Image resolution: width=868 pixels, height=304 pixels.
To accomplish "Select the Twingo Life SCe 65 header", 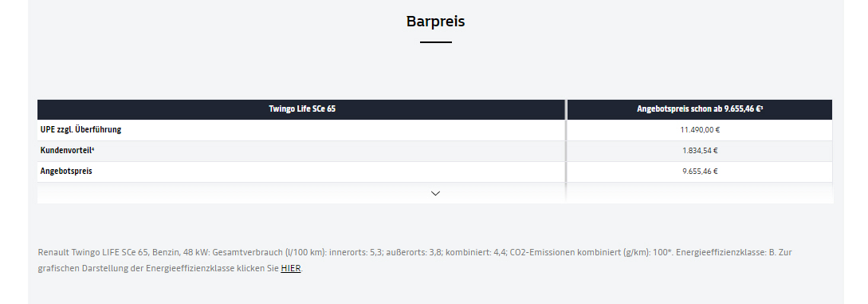I will coord(302,109).
